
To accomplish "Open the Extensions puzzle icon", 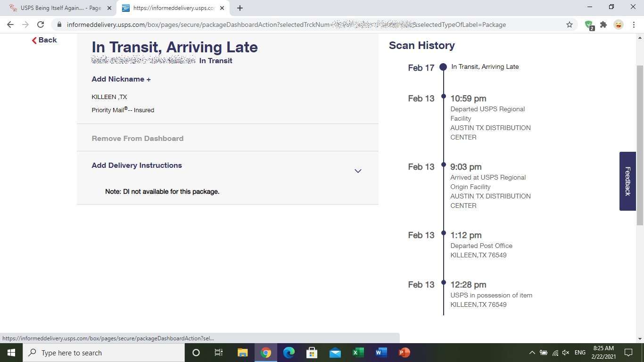I will click(x=603, y=25).
